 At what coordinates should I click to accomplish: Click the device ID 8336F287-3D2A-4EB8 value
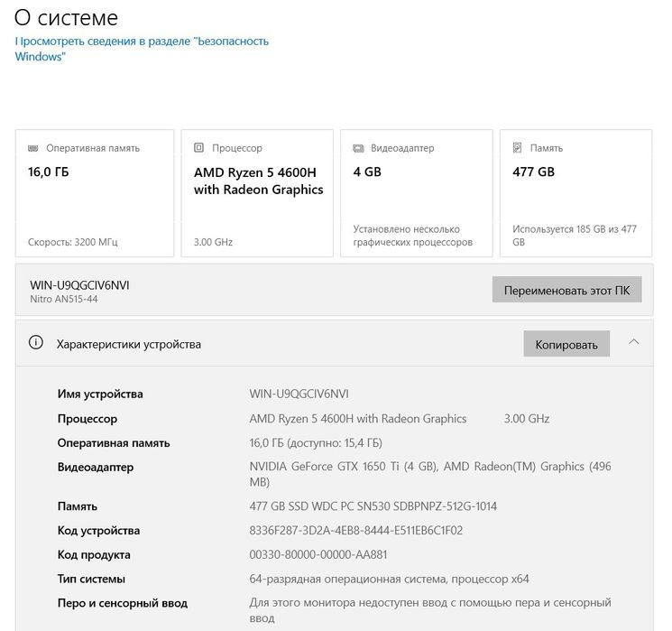356,530
